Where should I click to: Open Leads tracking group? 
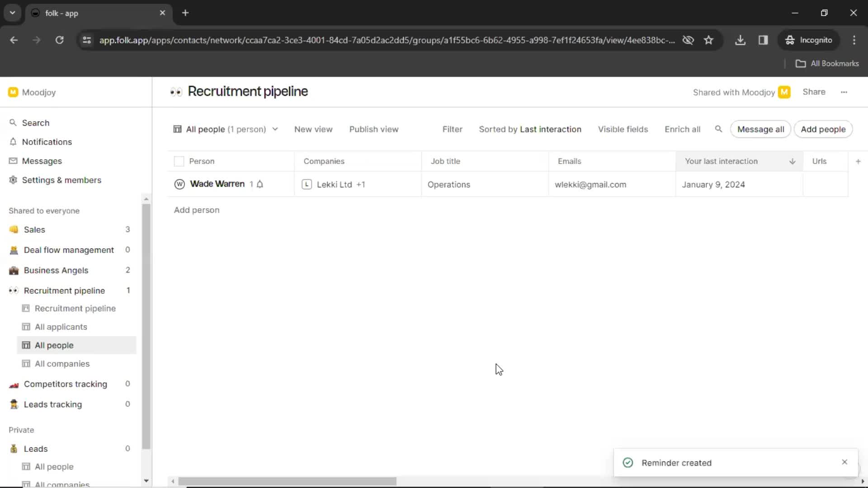click(53, 404)
